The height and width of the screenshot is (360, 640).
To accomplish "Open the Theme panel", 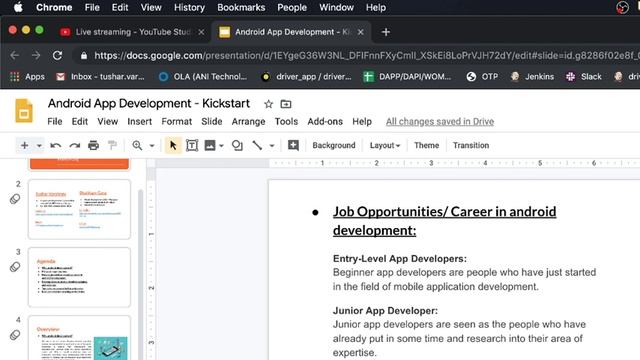I will pyautogui.click(x=427, y=145).
